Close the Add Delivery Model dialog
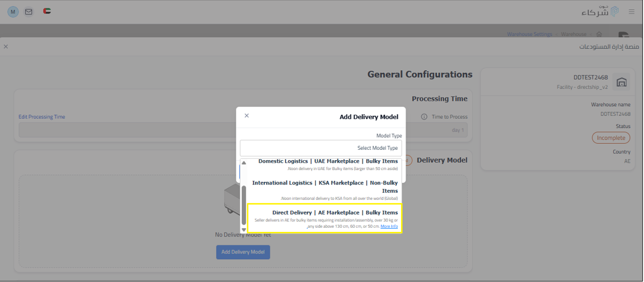The height and width of the screenshot is (282, 644). (x=247, y=116)
